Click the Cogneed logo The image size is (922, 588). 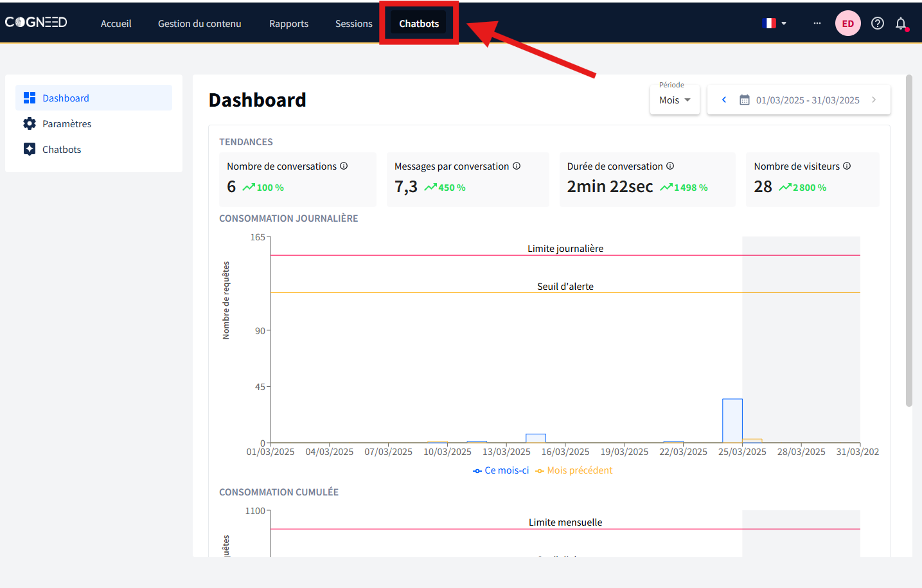(36, 22)
